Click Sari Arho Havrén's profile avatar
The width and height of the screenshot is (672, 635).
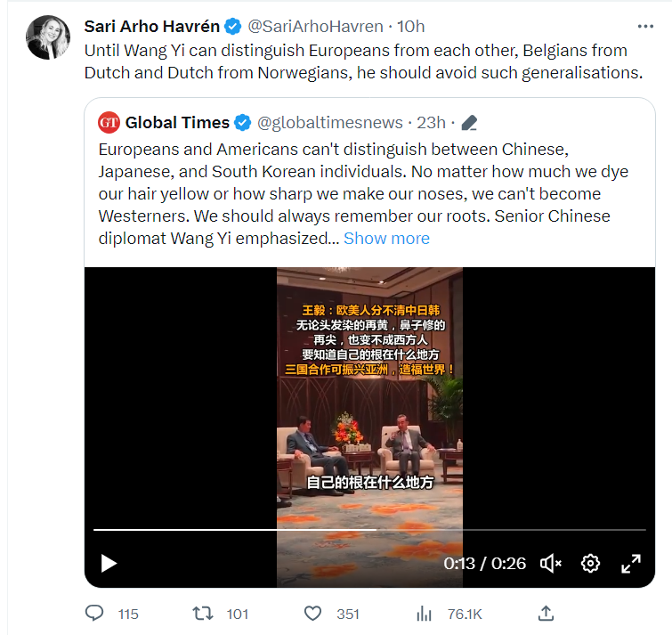(48, 37)
